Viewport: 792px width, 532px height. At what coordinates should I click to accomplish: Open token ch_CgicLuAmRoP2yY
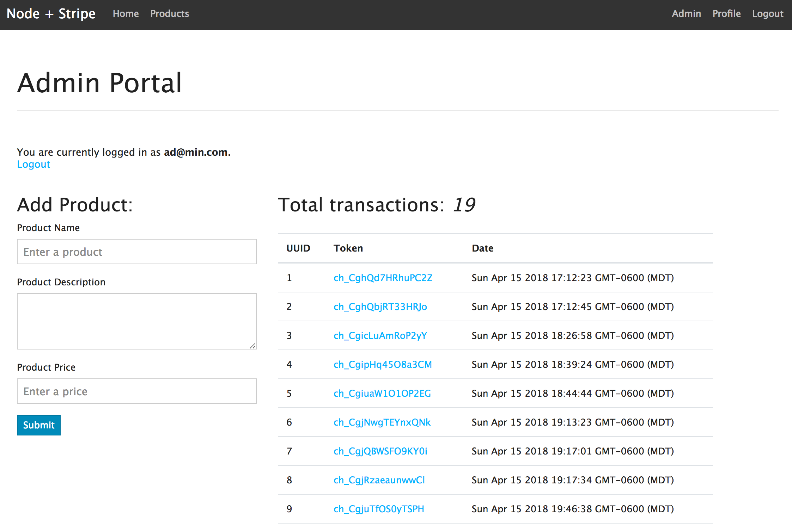[x=380, y=336]
